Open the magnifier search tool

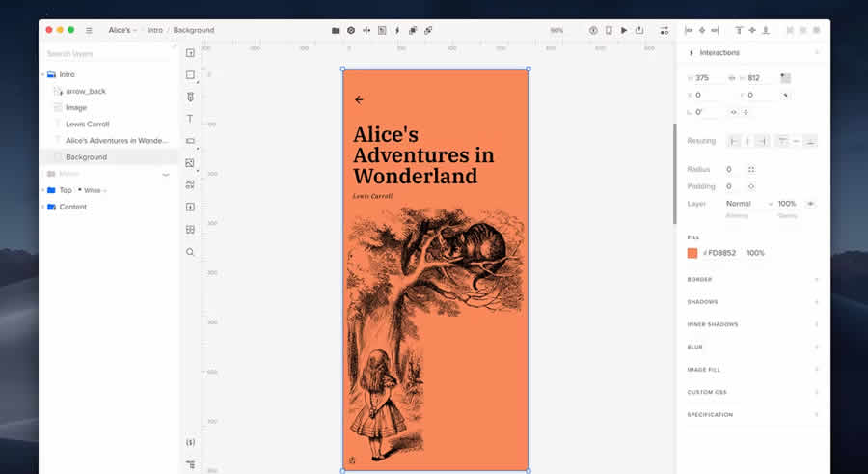pos(190,252)
